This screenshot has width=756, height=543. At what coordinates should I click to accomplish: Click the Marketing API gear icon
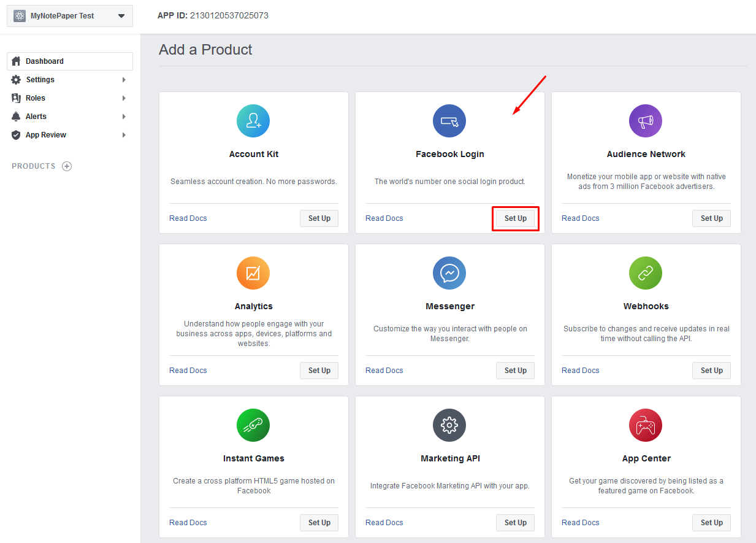449,425
